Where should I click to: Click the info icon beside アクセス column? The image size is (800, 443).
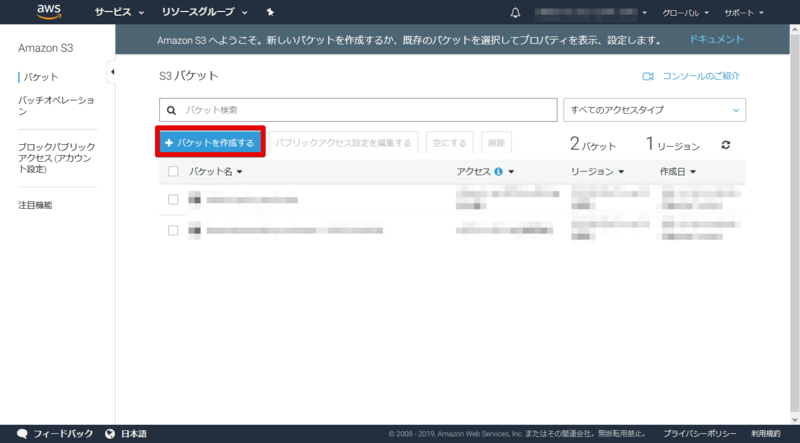pyautogui.click(x=498, y=172)
